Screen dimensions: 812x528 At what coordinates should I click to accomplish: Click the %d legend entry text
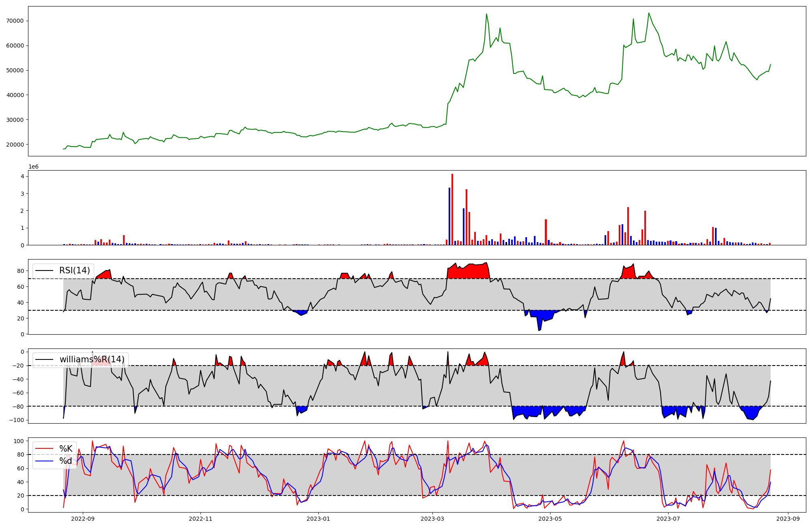click(x=66, y=461)
